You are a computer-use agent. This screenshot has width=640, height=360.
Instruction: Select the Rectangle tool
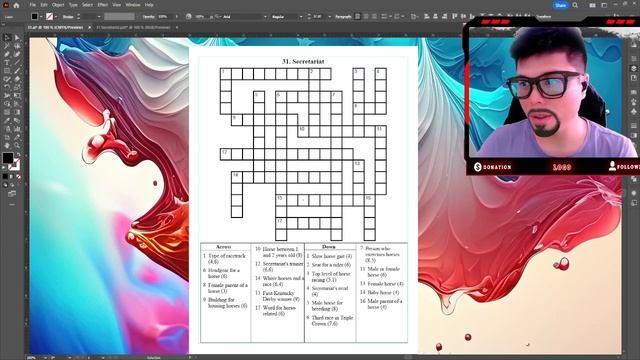click(x=7, y=70)
